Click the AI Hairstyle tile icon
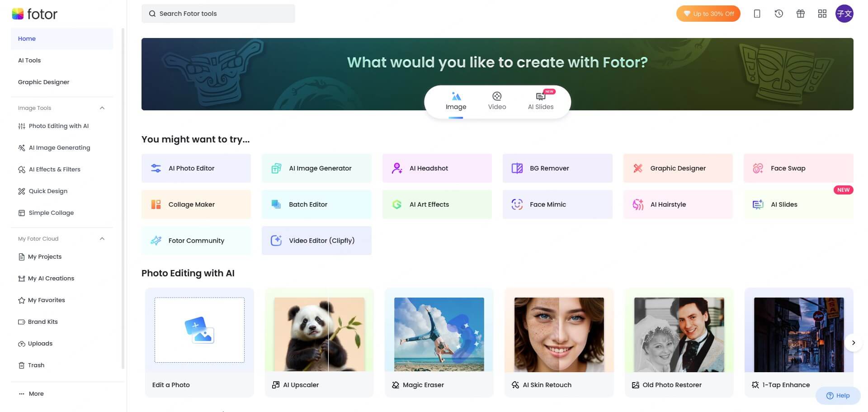The image size is (868, 412). (638, 204)
